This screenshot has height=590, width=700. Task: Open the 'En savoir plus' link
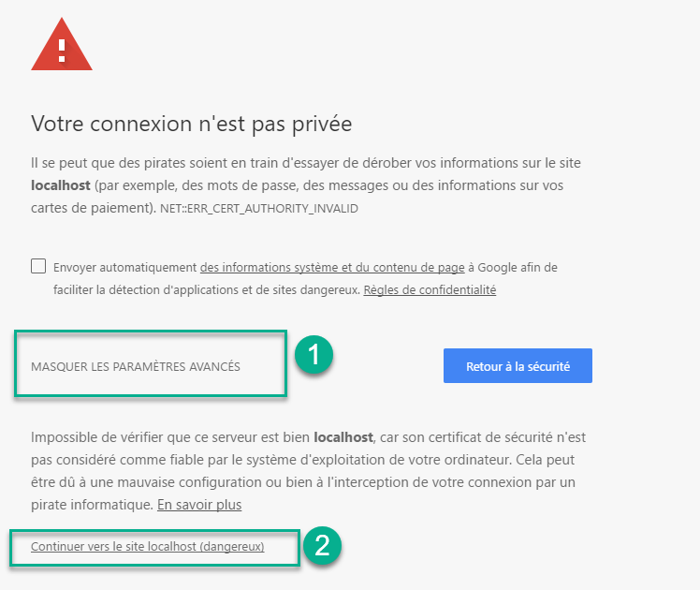[x=199, y=505]
